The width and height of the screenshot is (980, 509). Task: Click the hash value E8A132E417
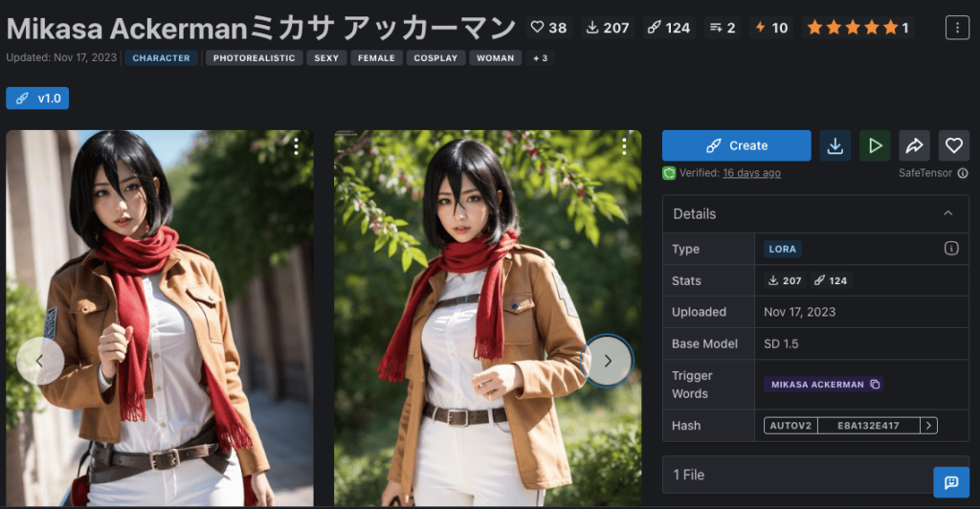(868, 426)
